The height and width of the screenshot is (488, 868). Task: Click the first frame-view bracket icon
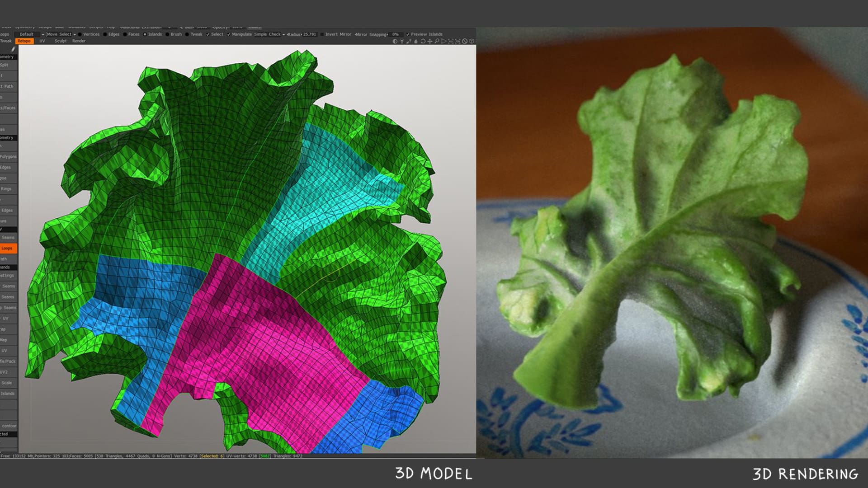[451, 41]
